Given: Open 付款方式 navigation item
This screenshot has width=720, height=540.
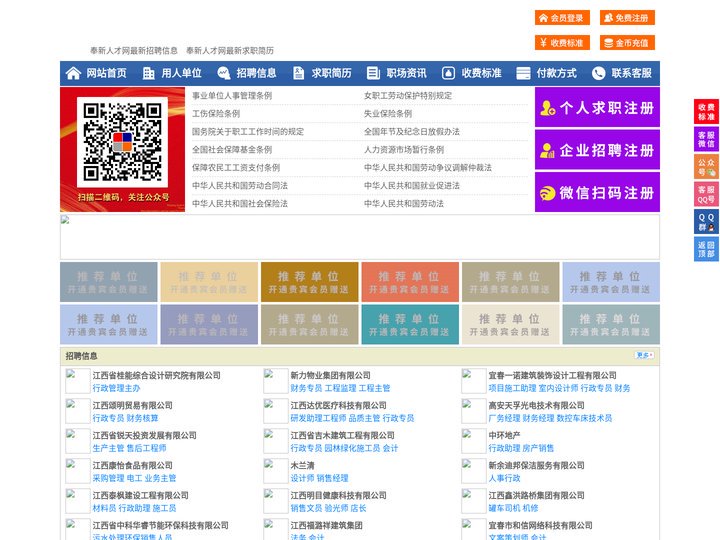Looking at the screenshot, I should 557,73.
